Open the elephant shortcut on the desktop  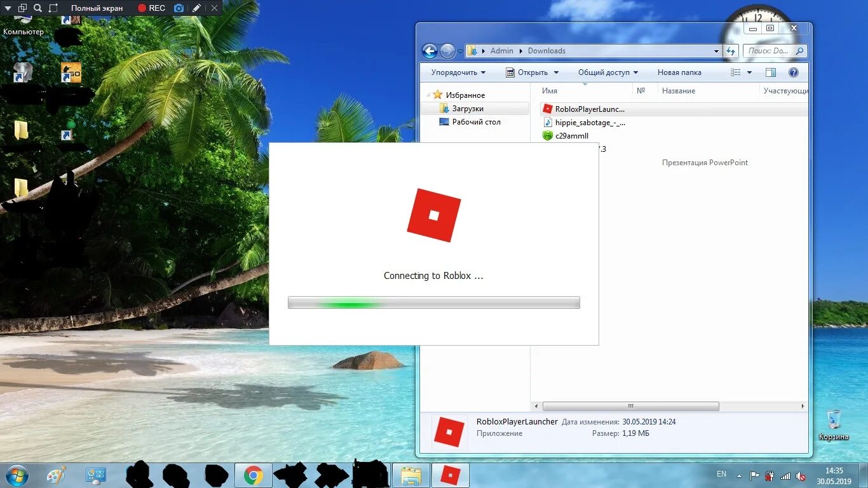pos(22,72)
